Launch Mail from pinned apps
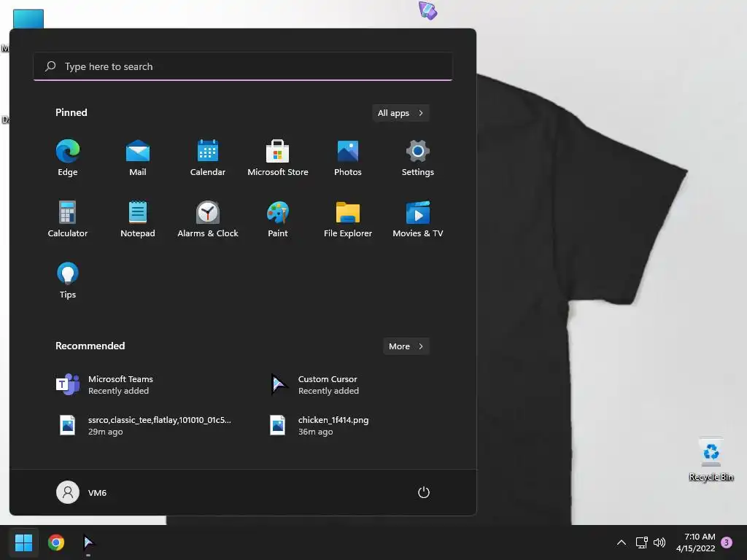 tap(138, 158)
